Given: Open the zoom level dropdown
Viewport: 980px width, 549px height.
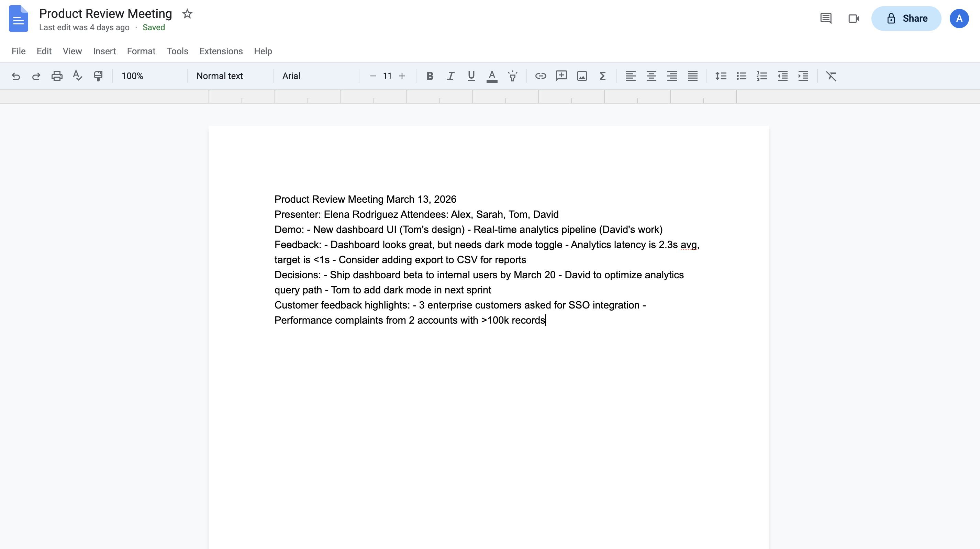Looking at the screenshot, I should 133,76.
